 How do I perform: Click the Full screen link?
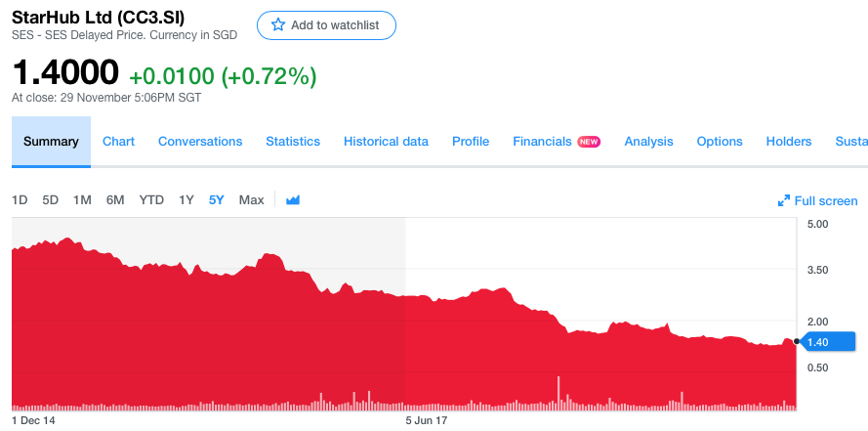point(817,200)
